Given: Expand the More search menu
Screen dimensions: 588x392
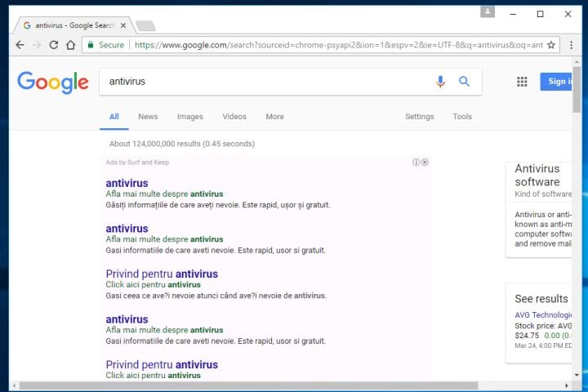Looking at the screenshot, I should (275, 117).
